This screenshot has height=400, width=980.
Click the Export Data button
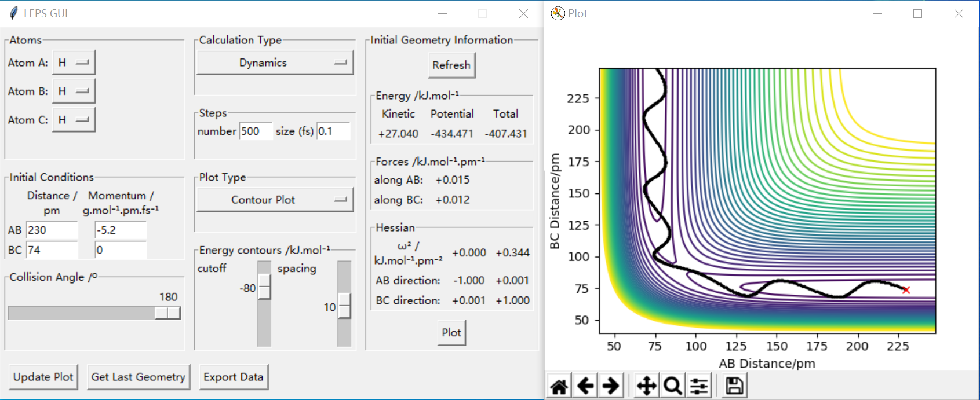pyautogui.click(x=234, y=377)
